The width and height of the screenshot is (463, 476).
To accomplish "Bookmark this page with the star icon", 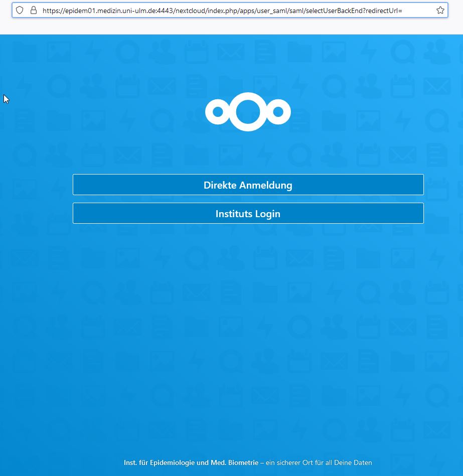I will pos(440,11).
